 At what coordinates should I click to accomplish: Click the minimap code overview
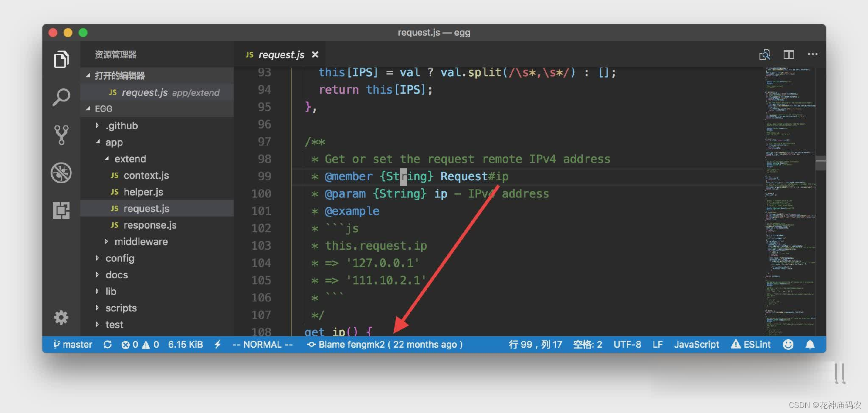pyautogui.click(x=790, y=201)
